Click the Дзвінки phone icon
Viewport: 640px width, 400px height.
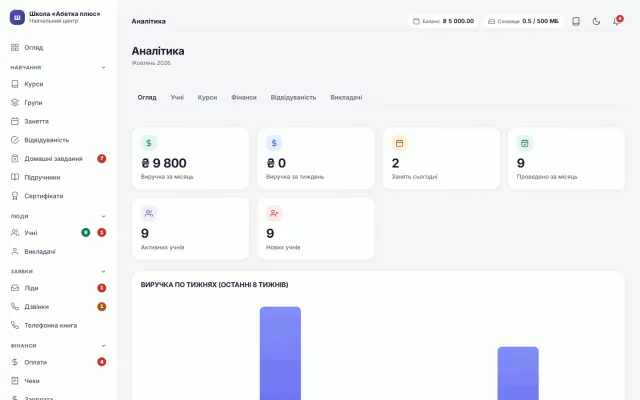click(15, 307)
